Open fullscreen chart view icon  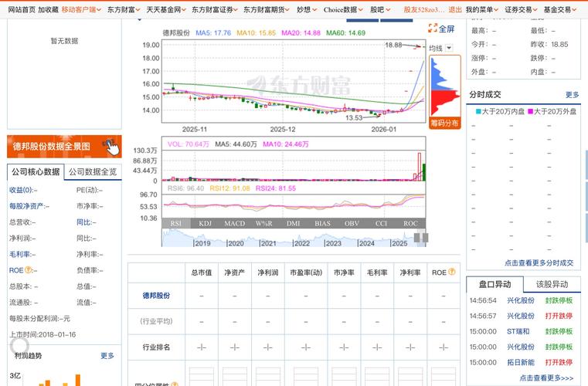tap(433, 28)
